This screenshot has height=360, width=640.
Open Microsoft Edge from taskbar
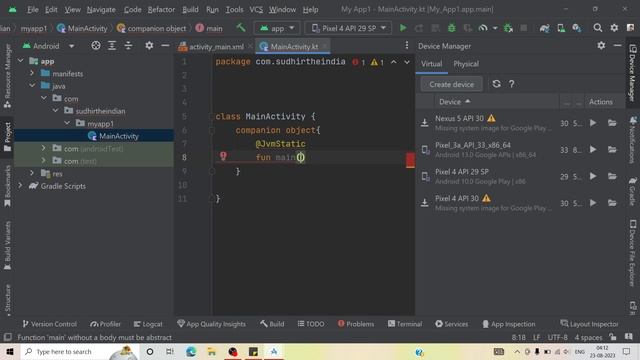pyautogui.click(x=191, y=351)
